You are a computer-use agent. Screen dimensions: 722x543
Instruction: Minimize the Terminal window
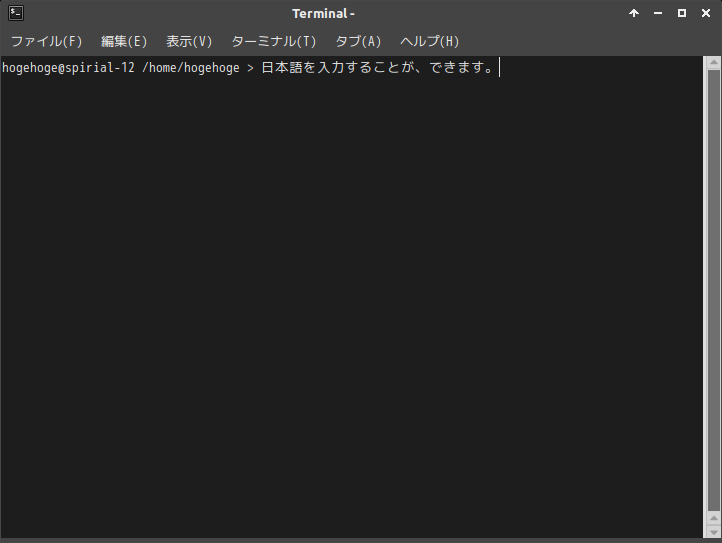point(658,13)
